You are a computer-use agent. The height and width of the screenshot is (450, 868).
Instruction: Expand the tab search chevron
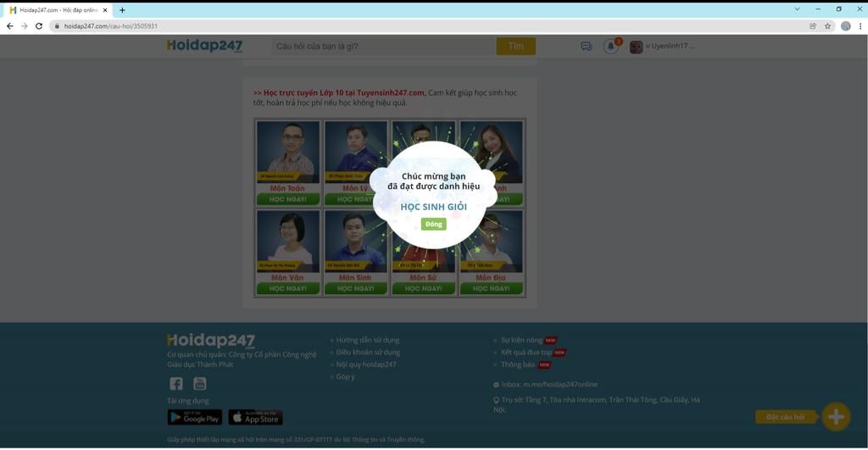tap(797, 8)
